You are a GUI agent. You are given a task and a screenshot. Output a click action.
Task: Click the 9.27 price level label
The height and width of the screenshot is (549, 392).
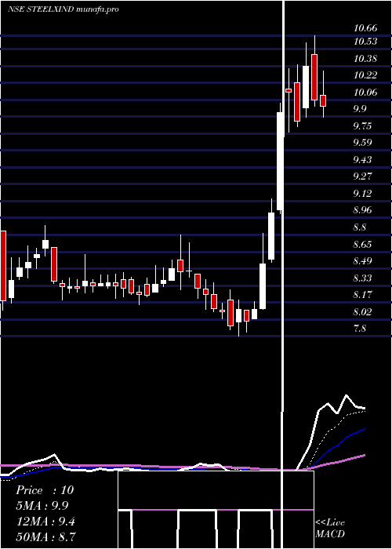362,176
